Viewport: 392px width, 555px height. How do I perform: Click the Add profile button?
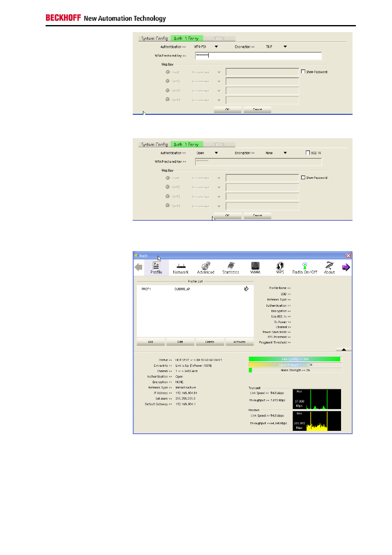tap(150, 342)
